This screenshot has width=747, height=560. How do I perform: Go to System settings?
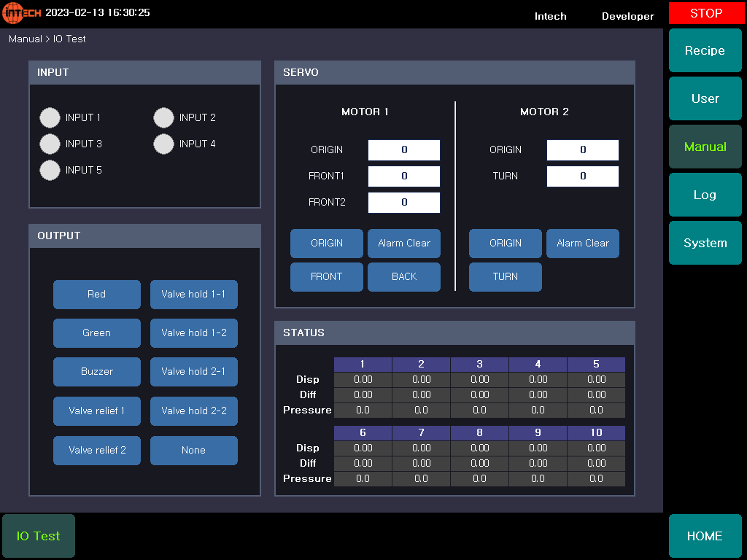[x=705, y=243]
